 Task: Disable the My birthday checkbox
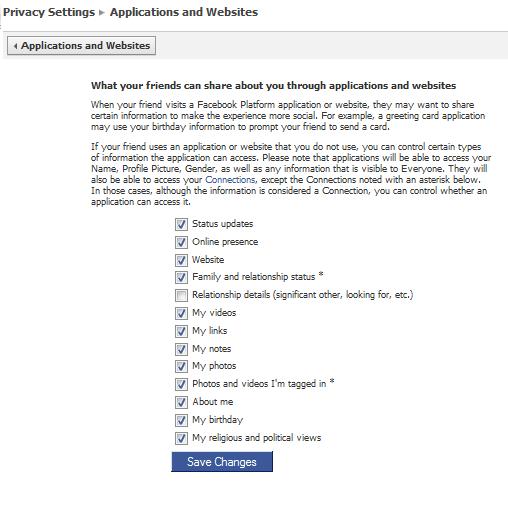181,420
